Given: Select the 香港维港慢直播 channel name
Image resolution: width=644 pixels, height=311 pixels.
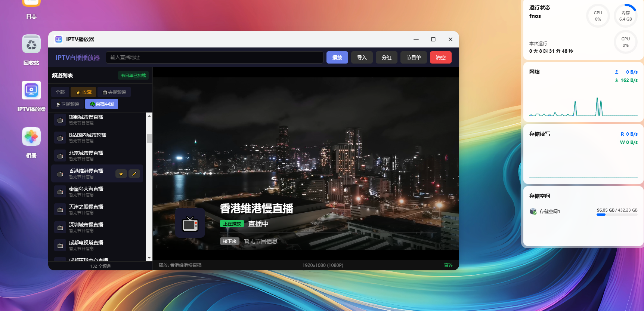Looking at the screenshot, I should click(x=86, y=171).
